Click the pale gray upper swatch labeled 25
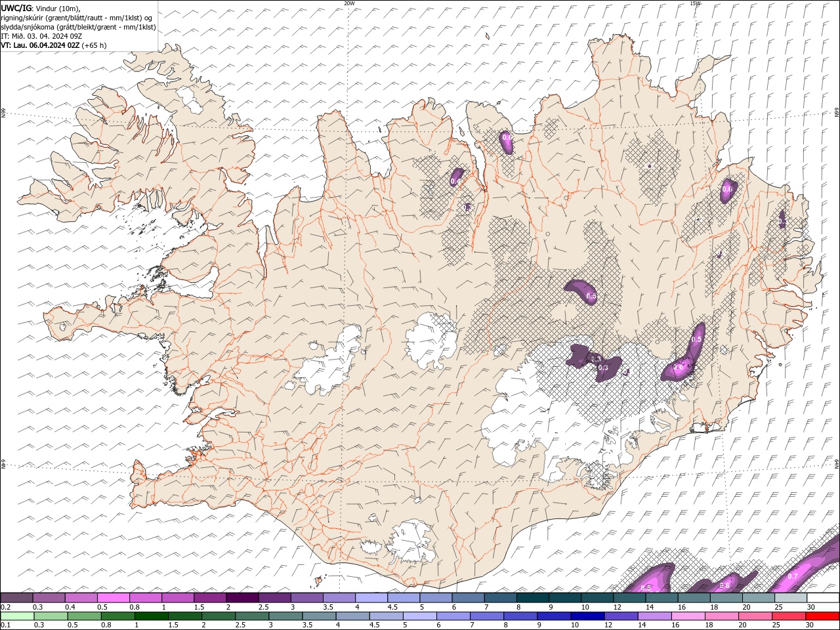 pyautogui.click(x=790, y=598)
